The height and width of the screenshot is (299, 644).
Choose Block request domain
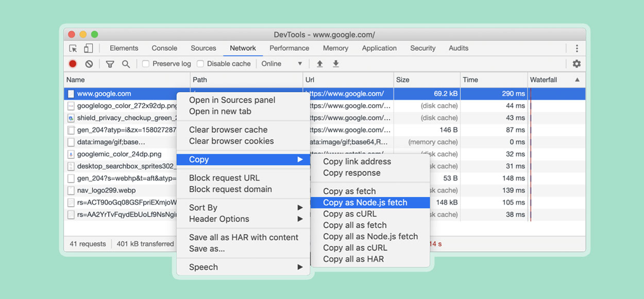[x=230, y=189]
